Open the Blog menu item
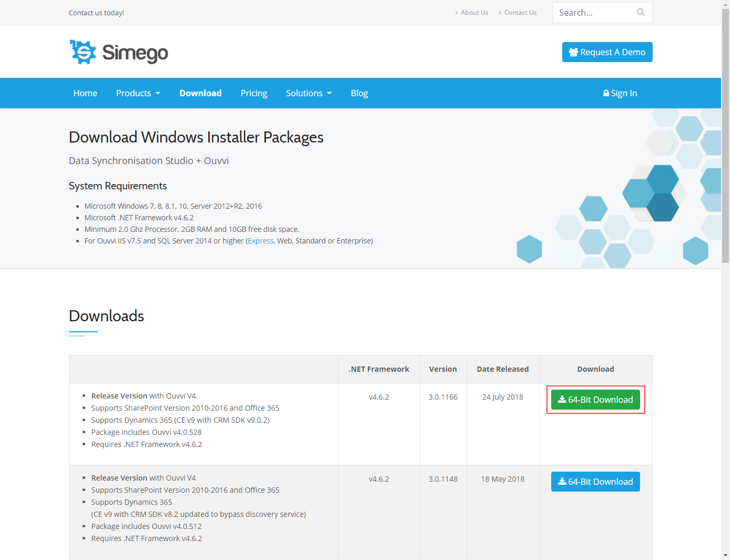Viewport: 730px width, 560px height. (x=359, y=93)
